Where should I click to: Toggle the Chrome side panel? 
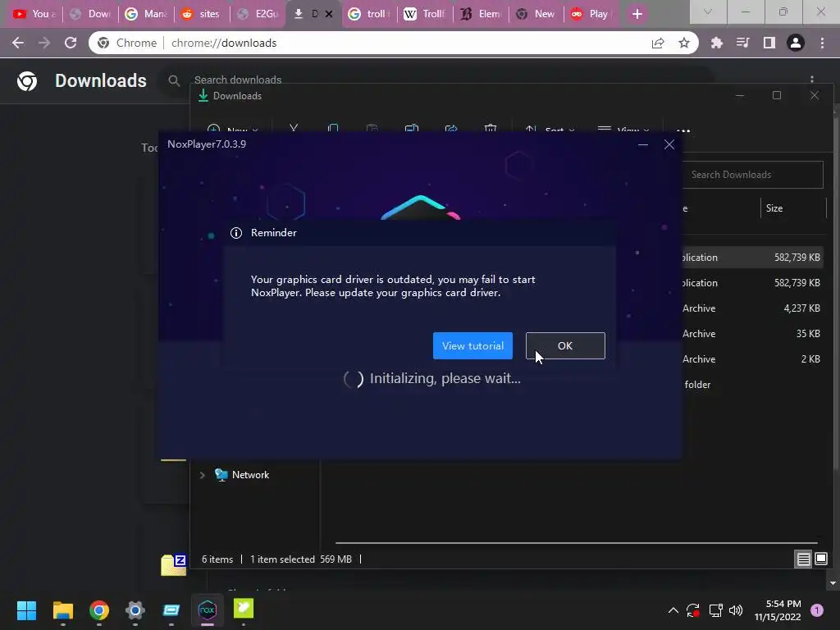click(769, 43)
